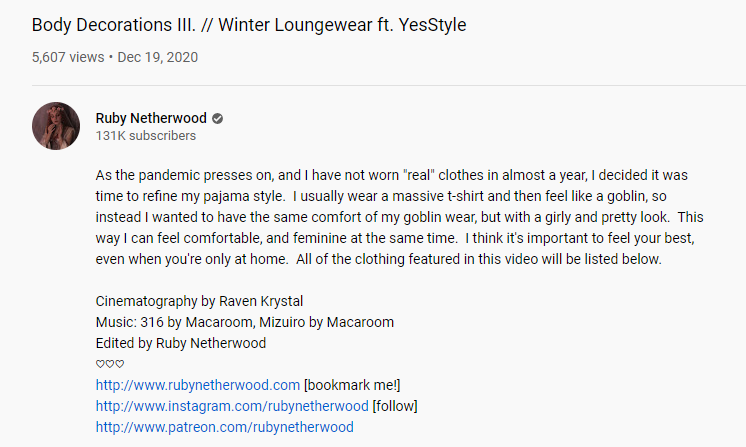
Task: Click the 5,607 views count
Action: [67, 57]
